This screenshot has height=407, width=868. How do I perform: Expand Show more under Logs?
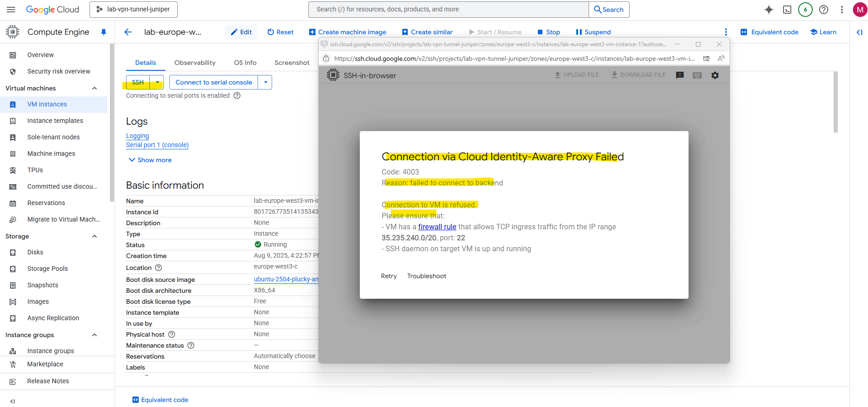150,160
